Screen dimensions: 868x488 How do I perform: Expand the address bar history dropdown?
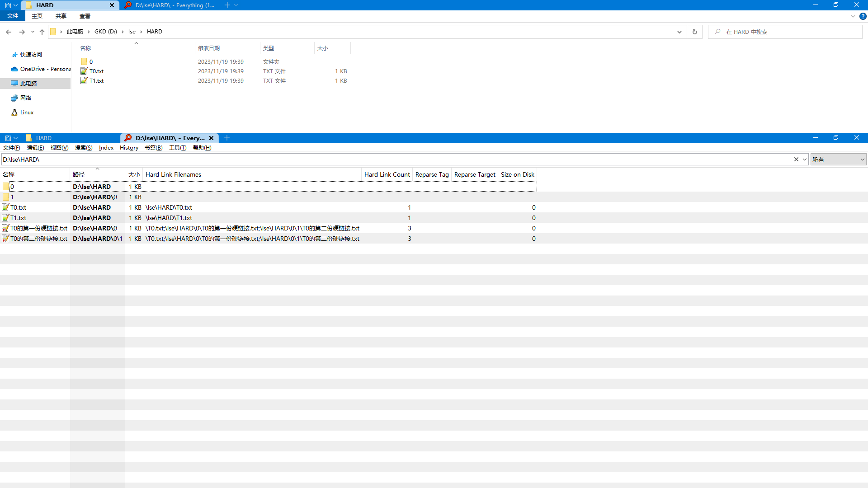679,32
